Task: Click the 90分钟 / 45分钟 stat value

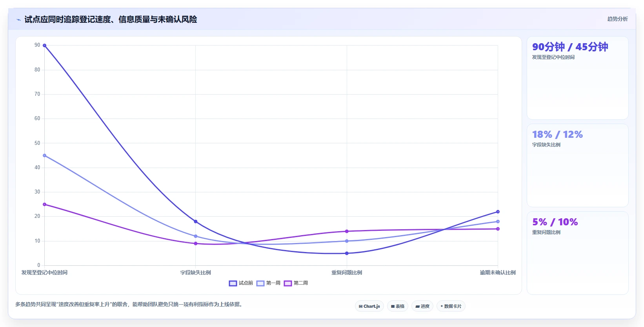Action: (x=570, y=47)
